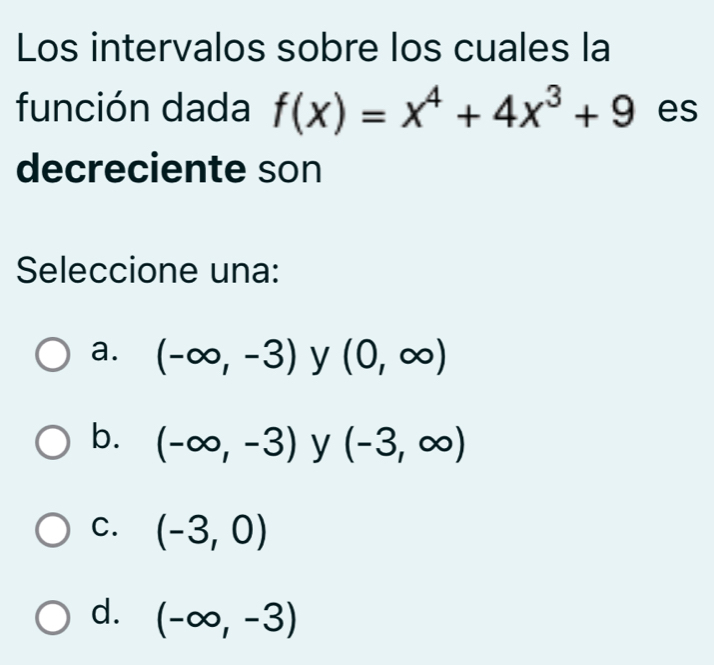Choose the radio button for option b
Screen dimensions: 714x665
tap(53, 443)
